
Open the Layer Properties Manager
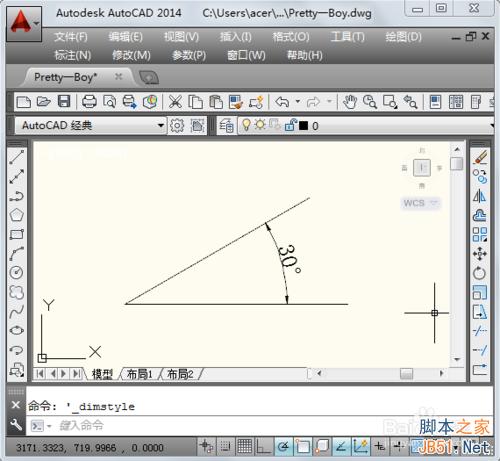click(x=226, y=126)
